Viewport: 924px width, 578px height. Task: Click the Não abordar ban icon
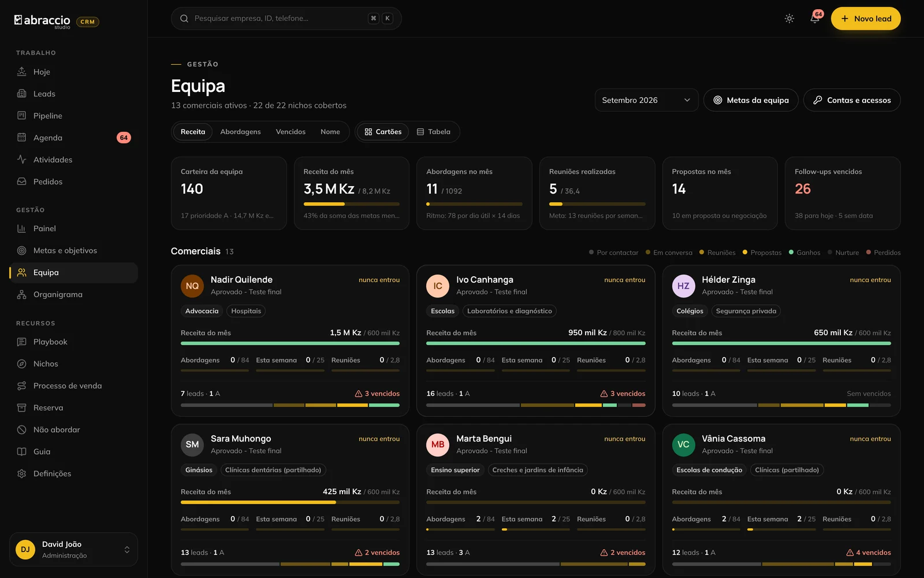pyautogui.click(x=21, y=429)
